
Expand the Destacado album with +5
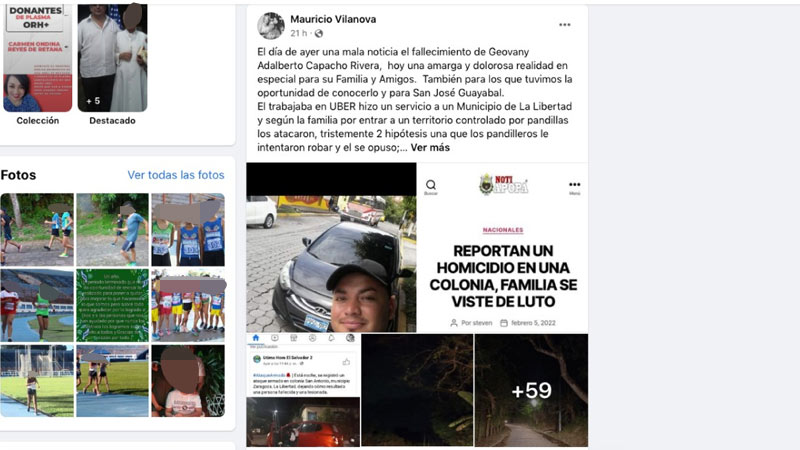click(x=112, y=57)
